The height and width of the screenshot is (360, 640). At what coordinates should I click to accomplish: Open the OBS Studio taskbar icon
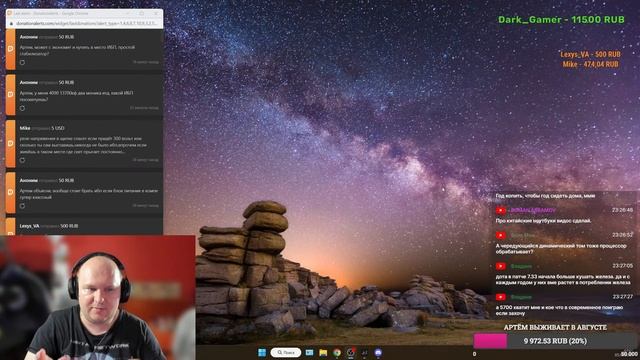pos(351,352)
